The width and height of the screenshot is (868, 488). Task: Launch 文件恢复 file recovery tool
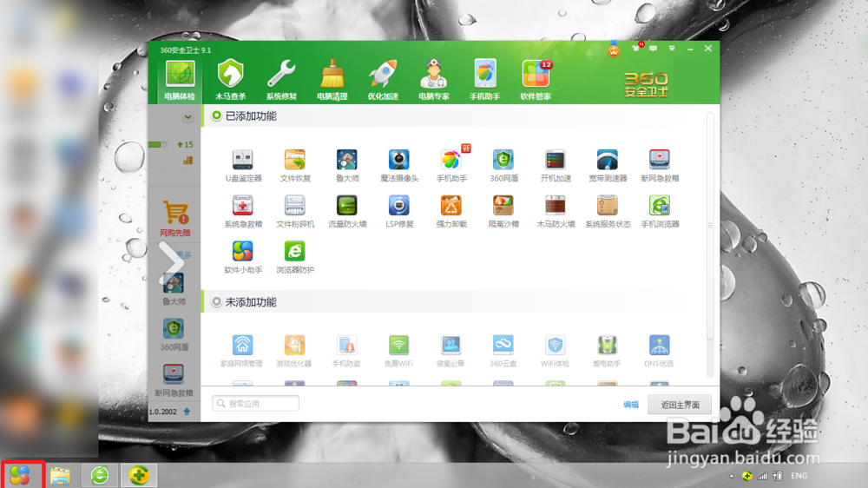[x=295, y=166]
